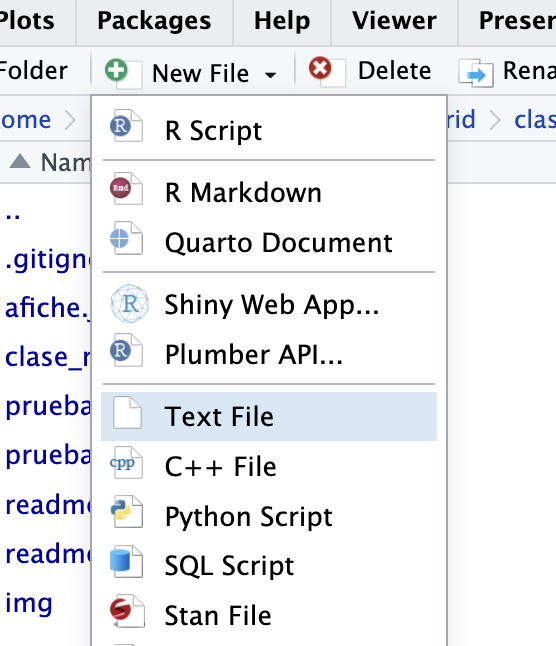Open the img folder
This screenshot has width=556, height=646.
point(29,604)
